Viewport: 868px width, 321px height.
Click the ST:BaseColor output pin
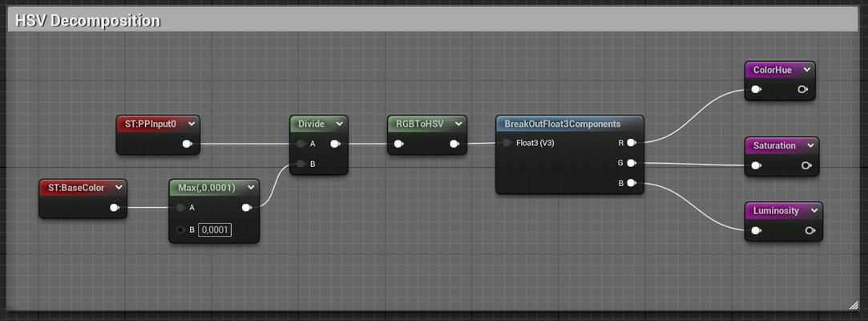coord(115,208)
